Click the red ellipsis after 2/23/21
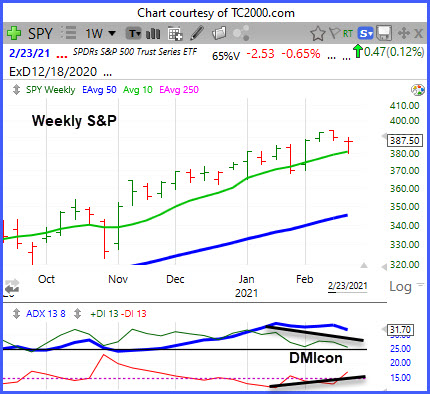Viewport: 430px width, 394px height. pyautogui.click(x=62, y=57)
